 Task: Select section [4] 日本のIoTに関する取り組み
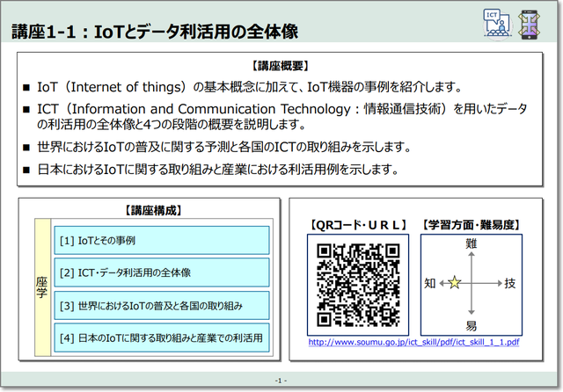162,338
